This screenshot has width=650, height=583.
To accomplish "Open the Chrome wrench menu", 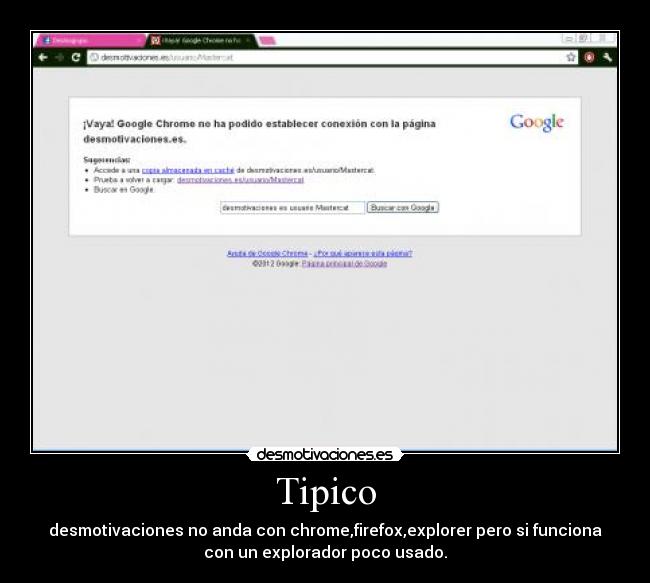I will 608,57.
